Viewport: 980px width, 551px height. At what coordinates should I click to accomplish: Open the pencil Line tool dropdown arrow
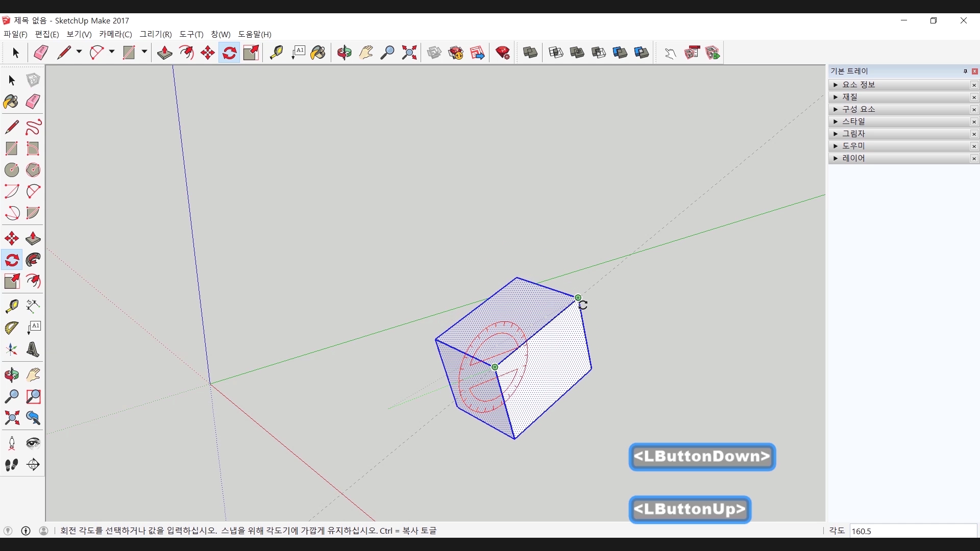coord(79,52)
